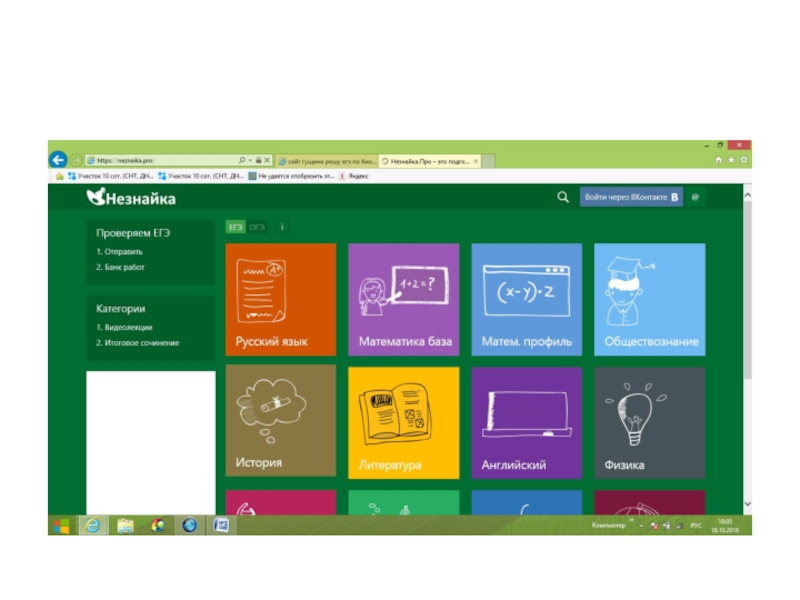Image resolution: width=800 pixels, height=600 pixels.
Task: Click the site search magnifier icon
Action: pos(563,197)
